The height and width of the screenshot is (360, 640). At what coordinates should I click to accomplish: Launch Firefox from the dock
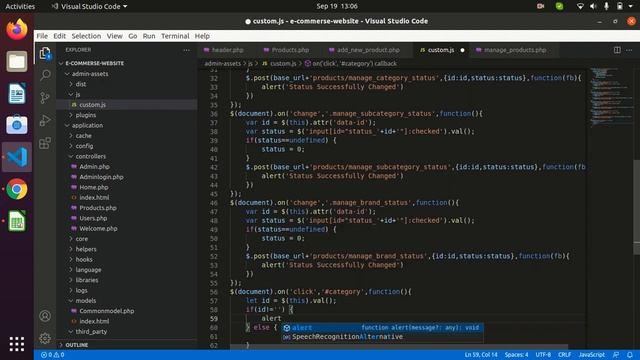[x=17, y=29]
